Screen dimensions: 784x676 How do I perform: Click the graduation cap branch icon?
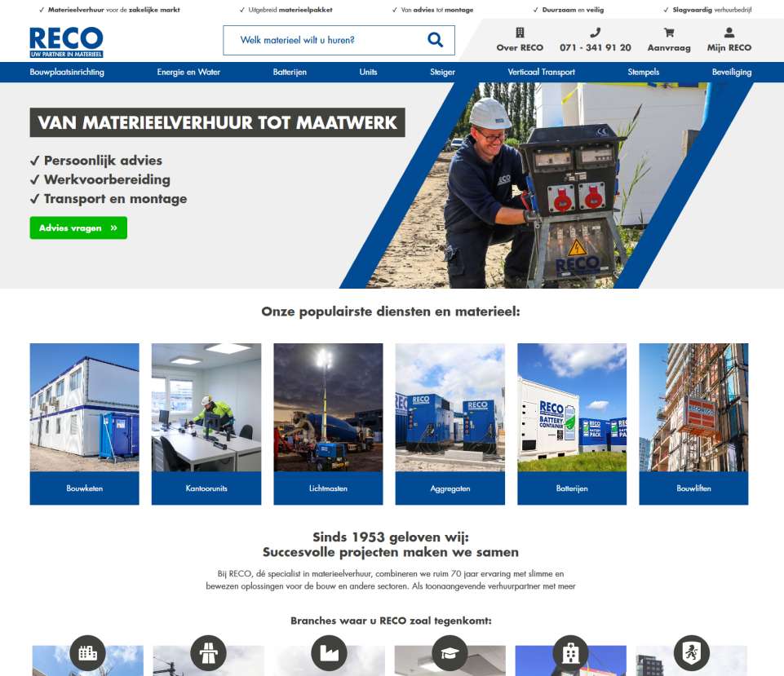450,652
